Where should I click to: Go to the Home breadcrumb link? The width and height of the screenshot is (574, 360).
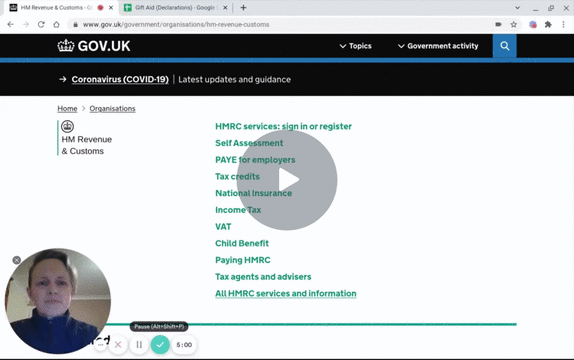[x=67, y=109]
